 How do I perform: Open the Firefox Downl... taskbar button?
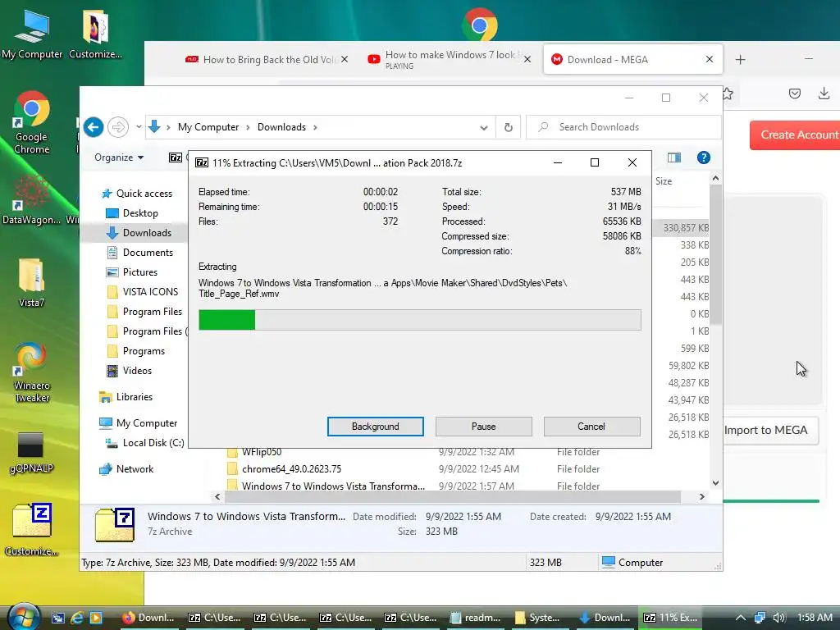pyautogui.click(x=148, y=618)
